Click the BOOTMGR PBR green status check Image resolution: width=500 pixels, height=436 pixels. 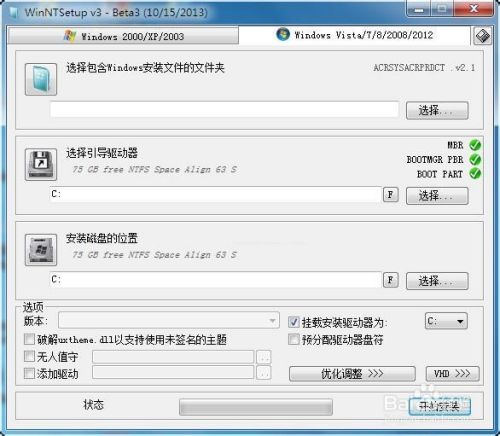pos(475,160)
